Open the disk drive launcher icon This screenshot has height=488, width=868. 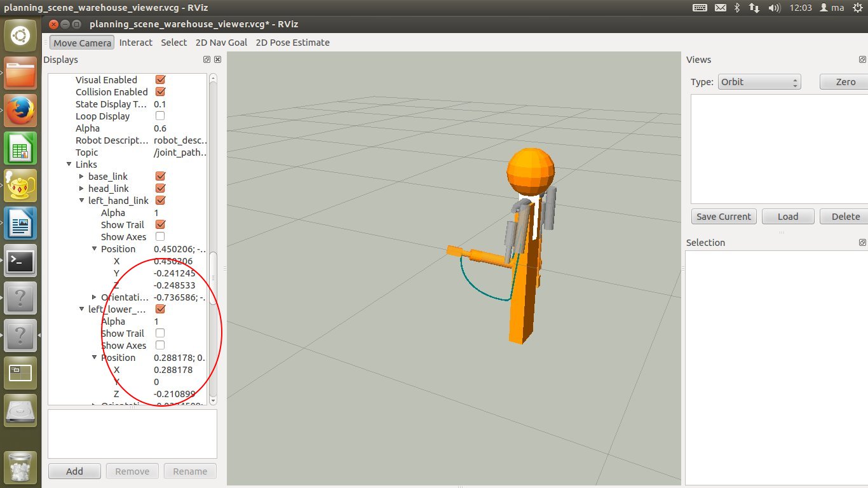click(20, 410)
